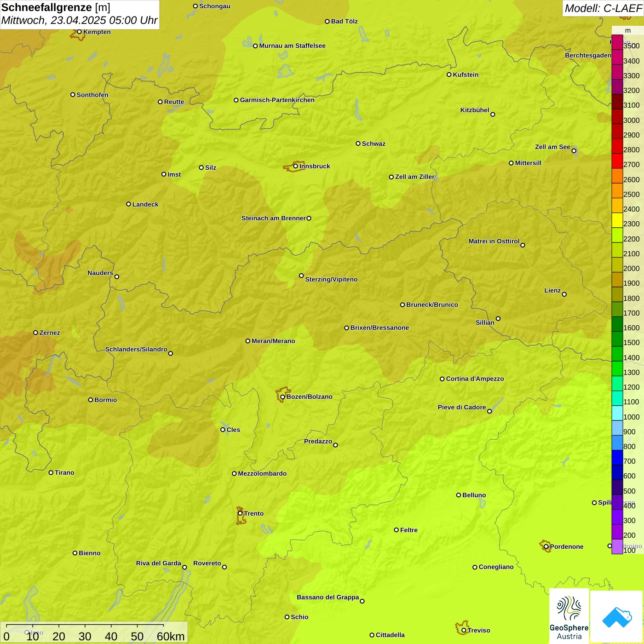
Task: Click the Murnau am Staffelsee label
Action: (x=292, y=46)
